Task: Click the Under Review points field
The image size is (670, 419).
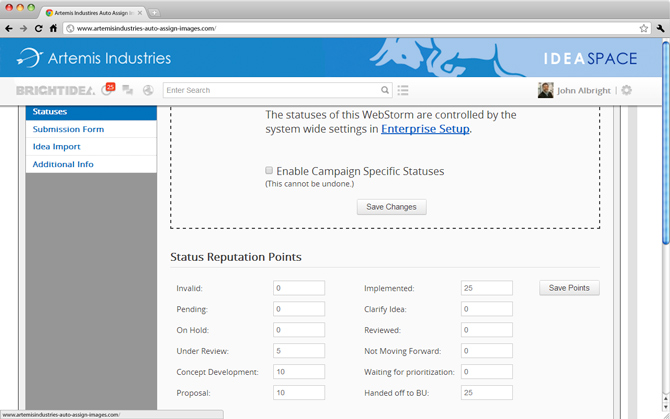Action: tap(299, 351)
